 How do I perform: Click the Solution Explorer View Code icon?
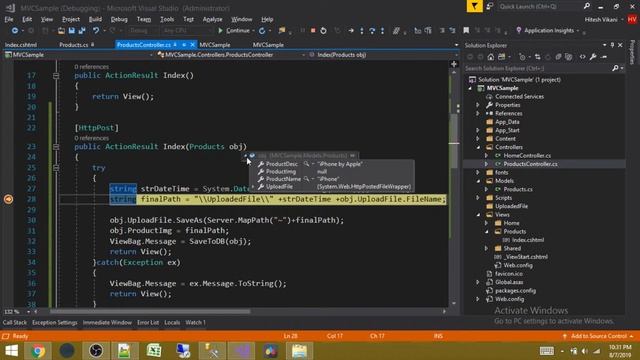tap(582, 57)
